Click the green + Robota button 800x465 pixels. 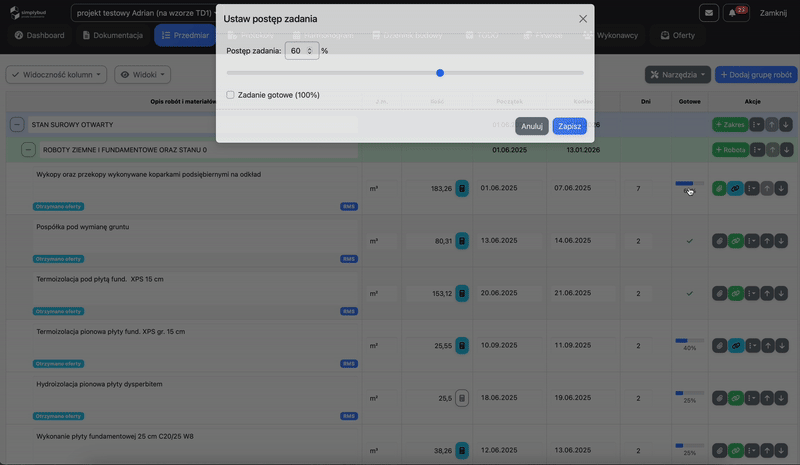pos(731,150)
